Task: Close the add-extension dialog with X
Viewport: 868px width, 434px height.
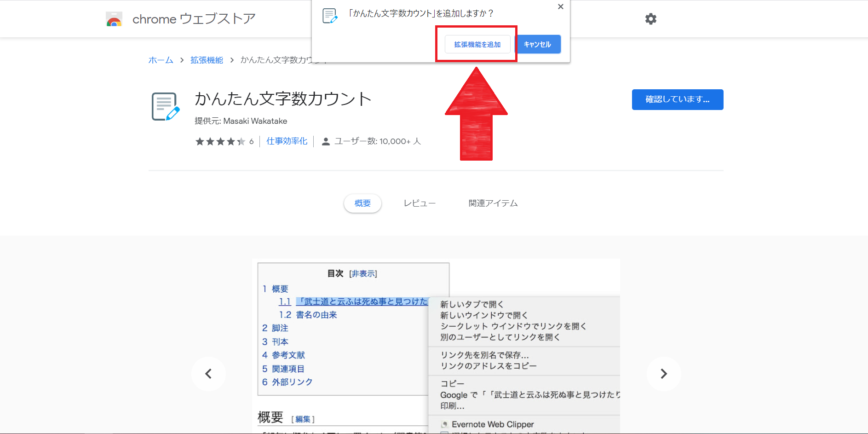Action: (560, 6)
